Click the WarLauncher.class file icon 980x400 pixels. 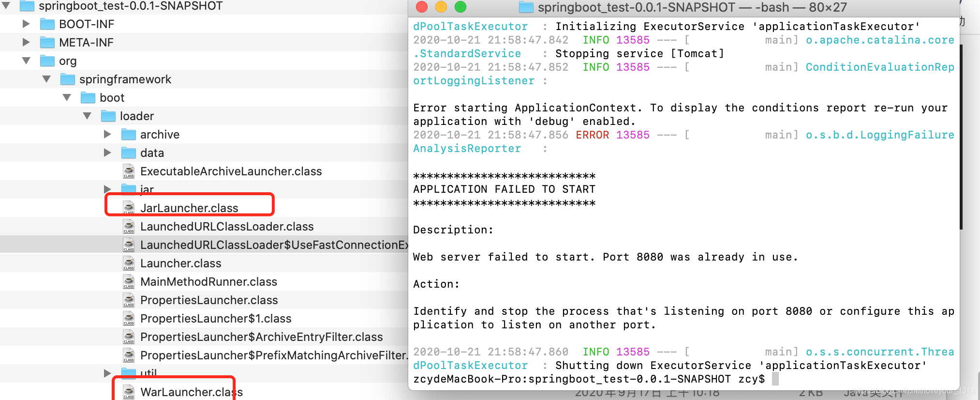click(129, 392)
